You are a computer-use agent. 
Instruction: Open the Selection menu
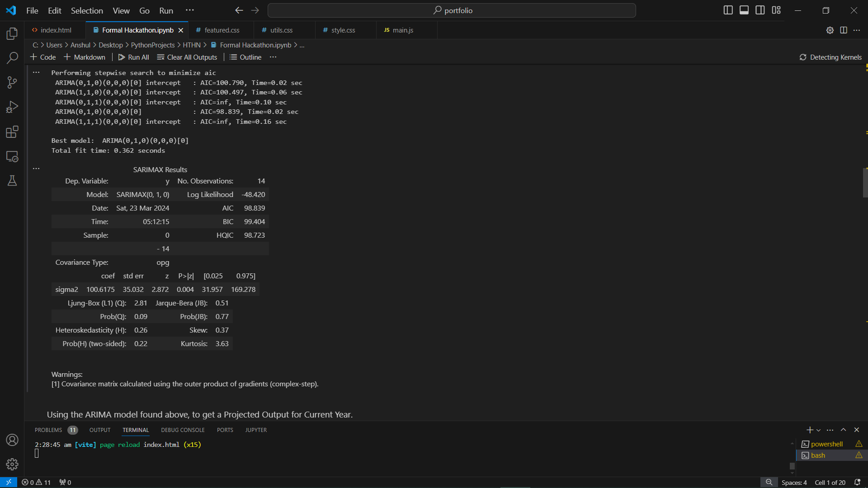click(x=87, y=10)
